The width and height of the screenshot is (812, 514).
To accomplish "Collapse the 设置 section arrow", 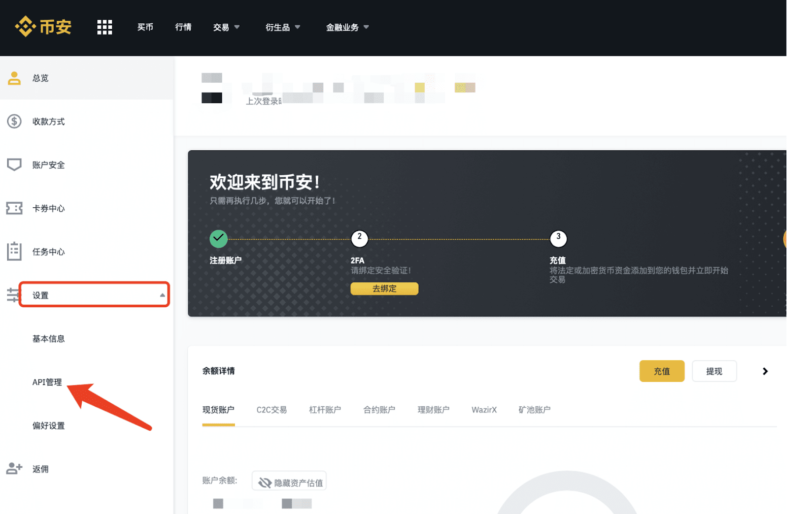I will coord(162,295).
